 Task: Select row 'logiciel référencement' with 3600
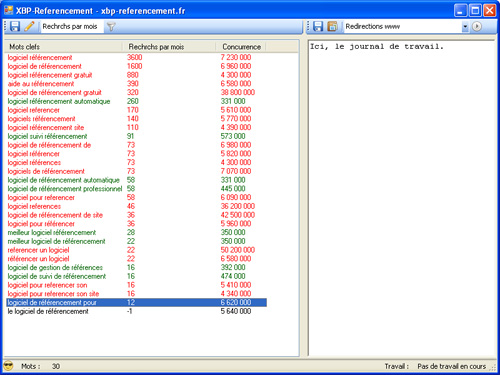click(x=136, y=58)
